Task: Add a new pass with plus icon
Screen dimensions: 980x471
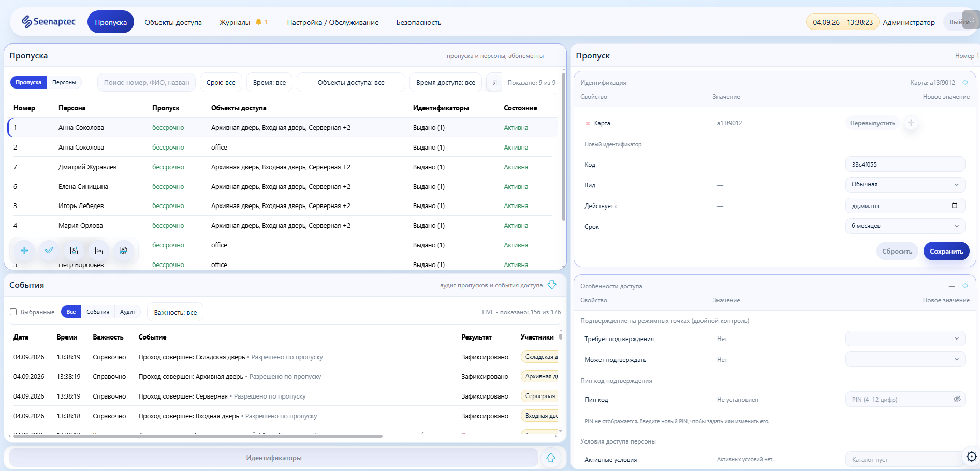Action: point(24,251)
